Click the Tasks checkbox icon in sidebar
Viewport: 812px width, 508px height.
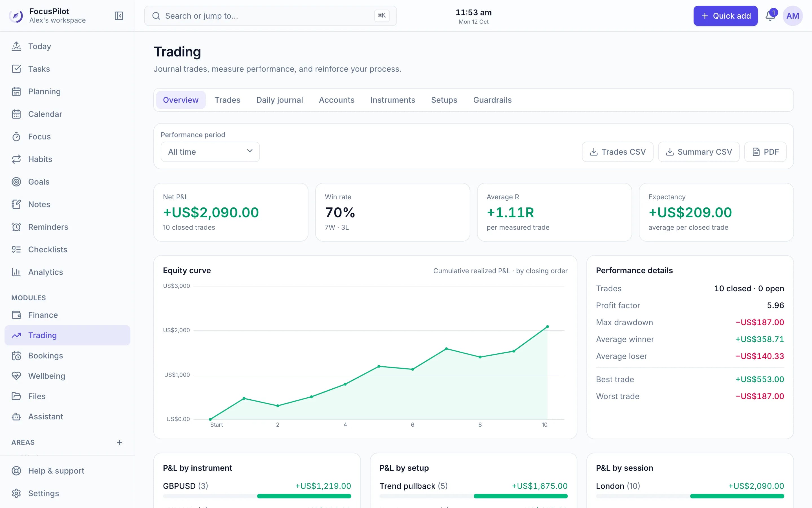pos(16,69)
